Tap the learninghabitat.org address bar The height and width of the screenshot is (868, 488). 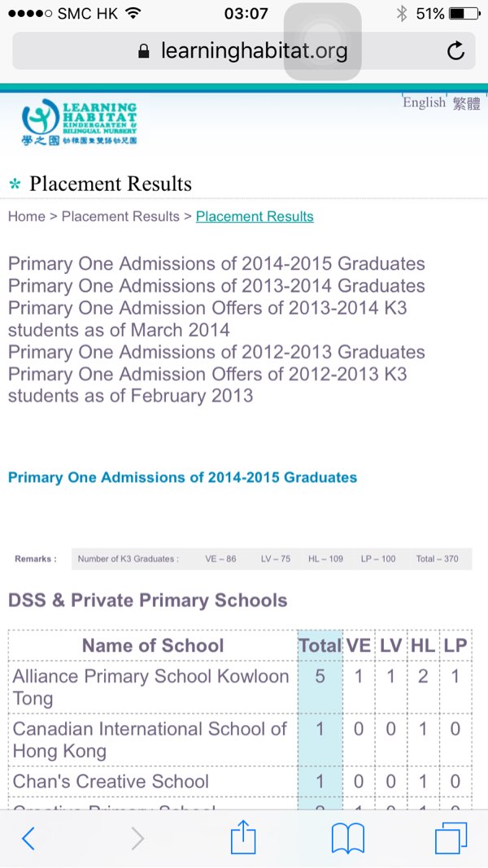coord(244,51)
